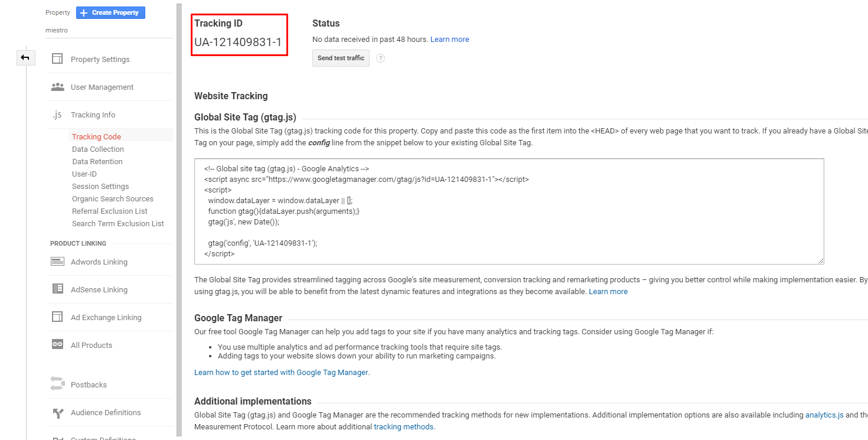Click Learn more link beside Status message
Screen dimensions: 868x440
tap(450, 39)
